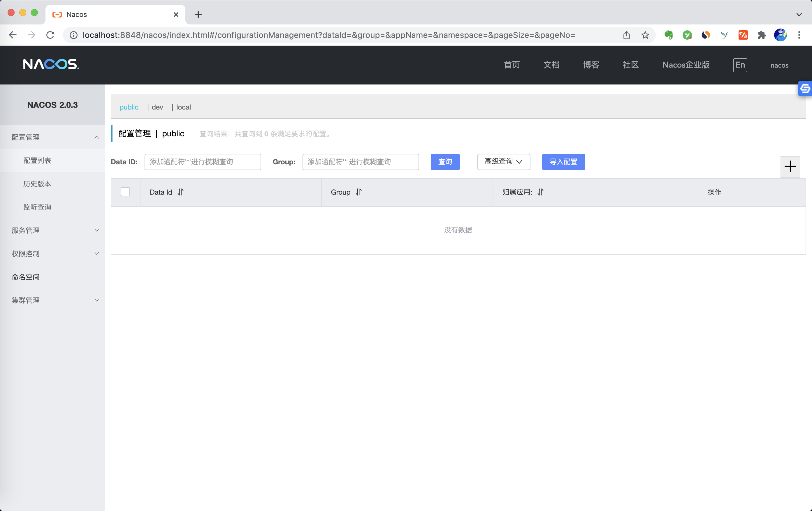Switch to the dev namespace tab
The image size is (812, 511).
click(157, 107)
